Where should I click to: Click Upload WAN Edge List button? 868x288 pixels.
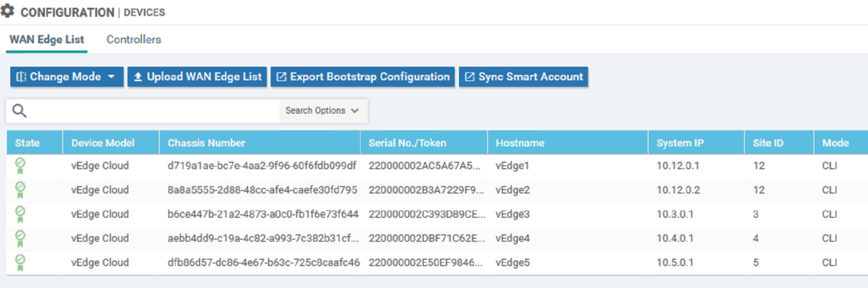197,77
